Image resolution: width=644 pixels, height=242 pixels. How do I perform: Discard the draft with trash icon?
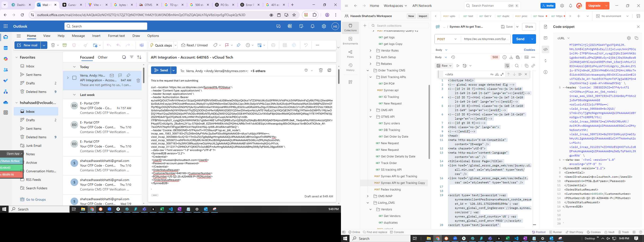321,70
